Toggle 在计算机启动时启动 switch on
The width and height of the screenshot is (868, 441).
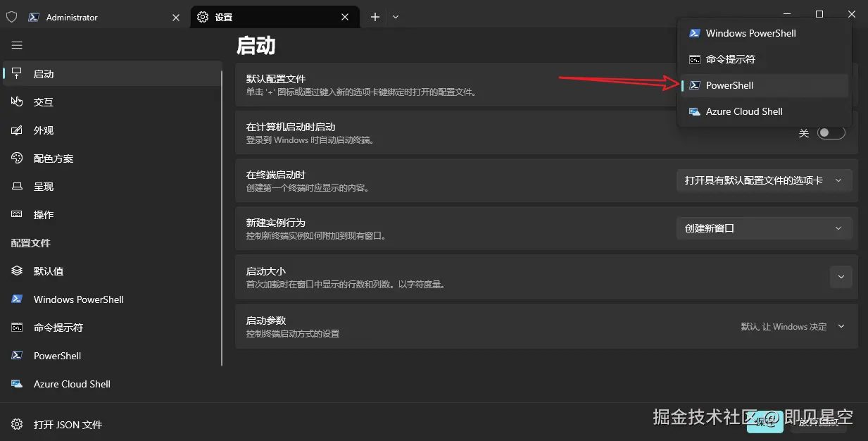tap(831, 132)
